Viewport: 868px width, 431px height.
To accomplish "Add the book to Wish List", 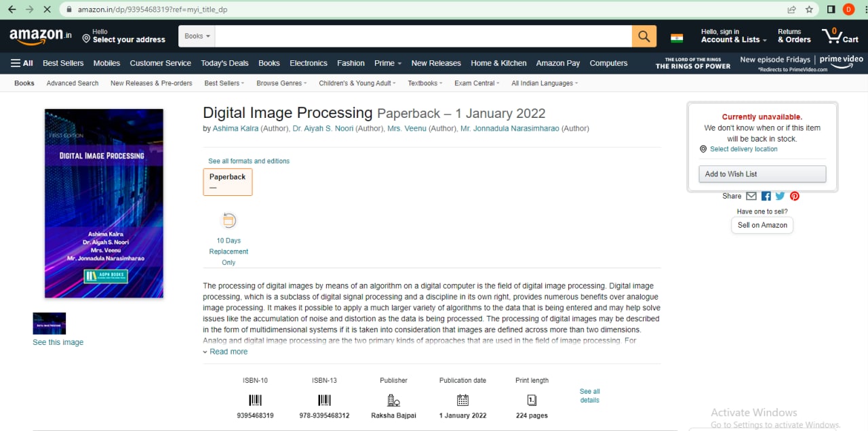I will click(762, 173).
